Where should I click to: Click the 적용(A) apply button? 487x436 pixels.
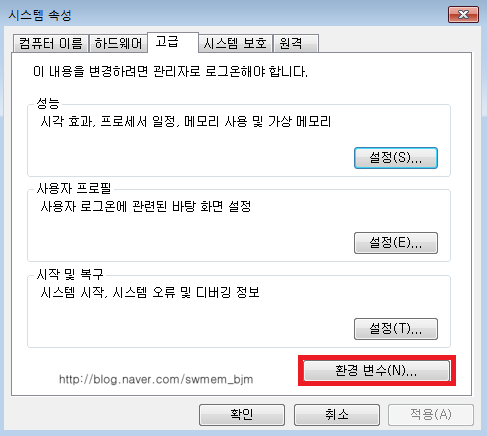431,415
